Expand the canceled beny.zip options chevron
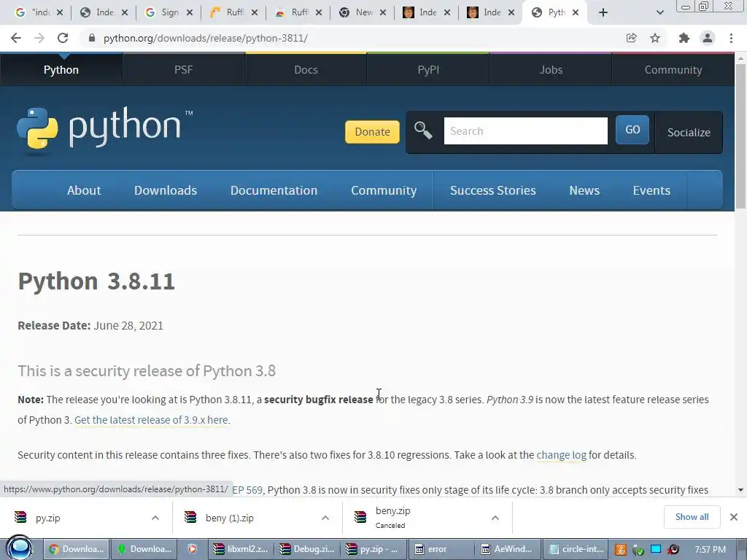This screenshot has width=747, height=560. [x=495, y=518]
